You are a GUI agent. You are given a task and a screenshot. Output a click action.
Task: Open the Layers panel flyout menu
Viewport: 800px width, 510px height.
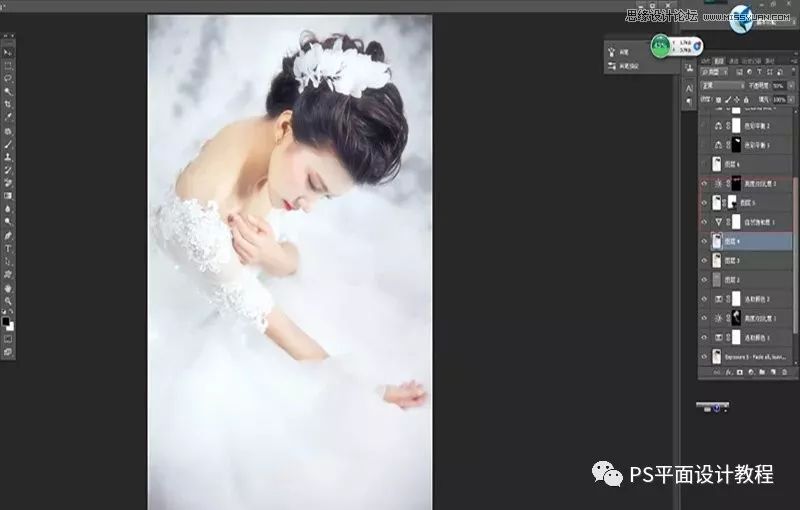793,61
